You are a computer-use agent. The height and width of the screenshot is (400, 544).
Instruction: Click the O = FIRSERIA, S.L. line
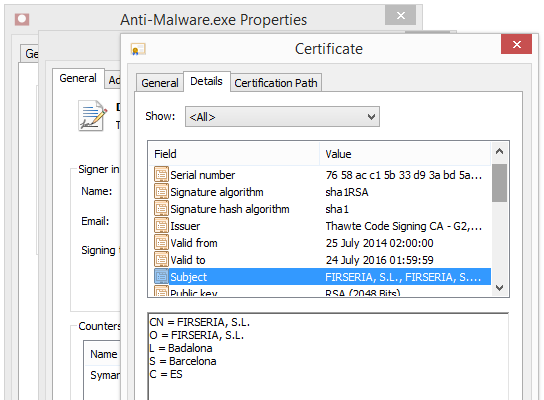(197, 335)
